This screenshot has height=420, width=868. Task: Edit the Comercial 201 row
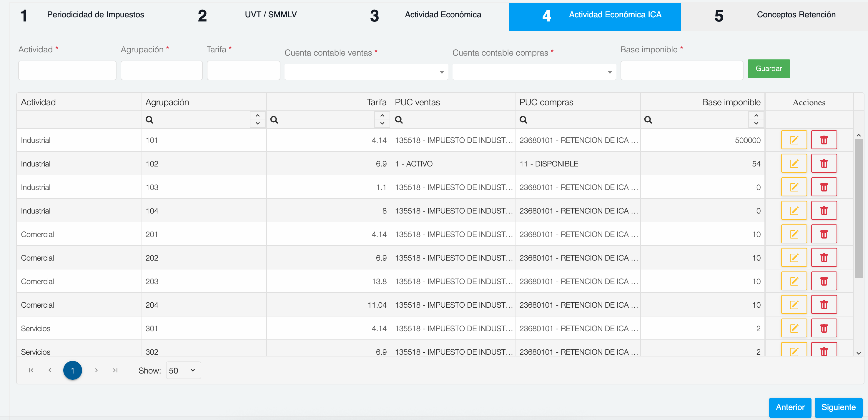coord(794,234)
